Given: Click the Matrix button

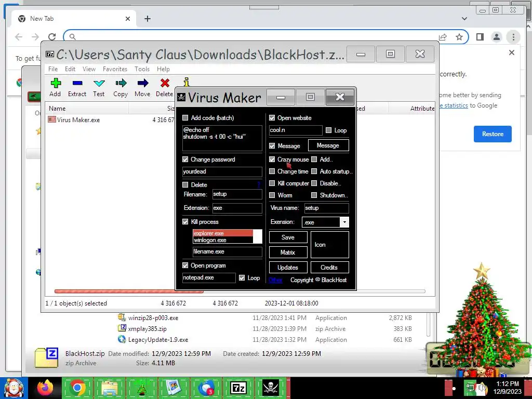Looking at the screenshot, I should tap(288, 252).
